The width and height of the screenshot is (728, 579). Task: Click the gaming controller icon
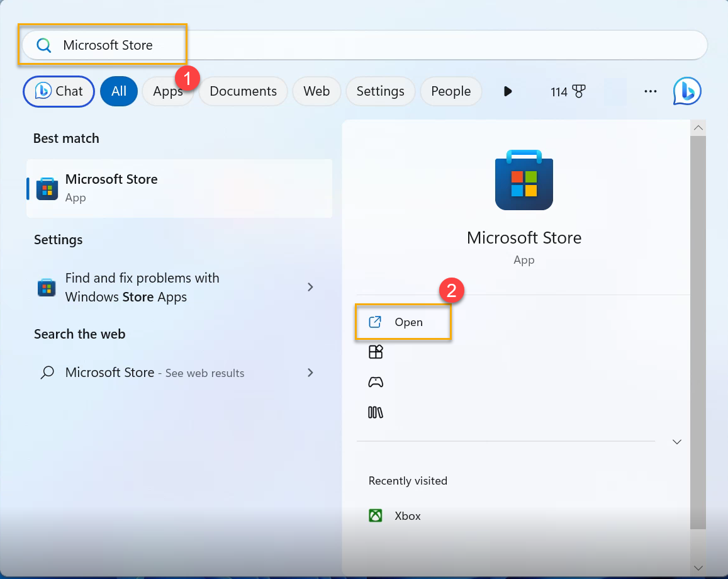coord(376,382)
